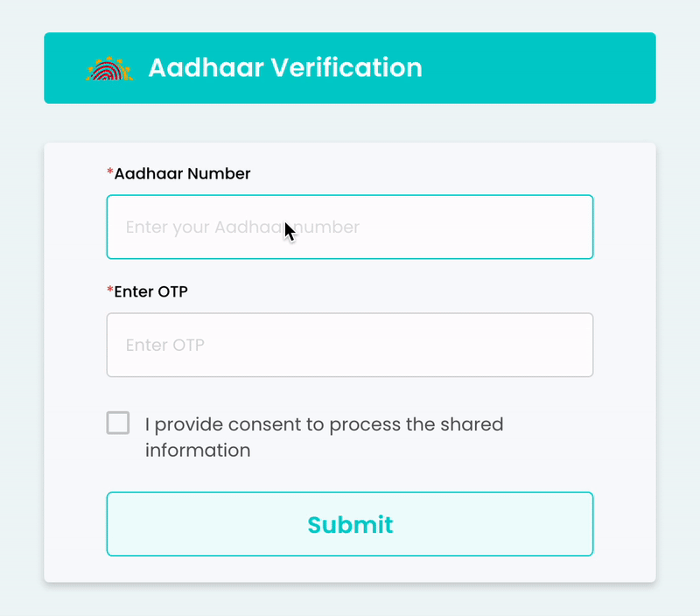The image size is (700, 616).
Task: Focus the Enter your Aadhaar number field
Action: pyautogui.click(x=350, y=227)
